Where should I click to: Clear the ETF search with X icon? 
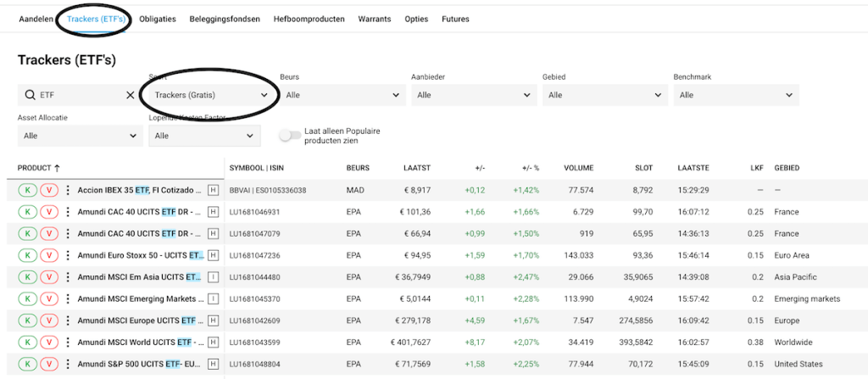click(x=130, y=95)
